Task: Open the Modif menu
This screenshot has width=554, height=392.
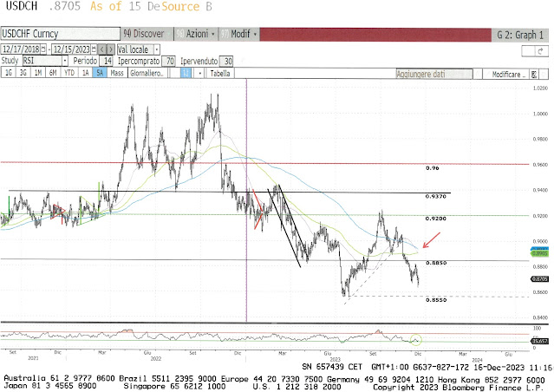Action: [x=239, y=34]
